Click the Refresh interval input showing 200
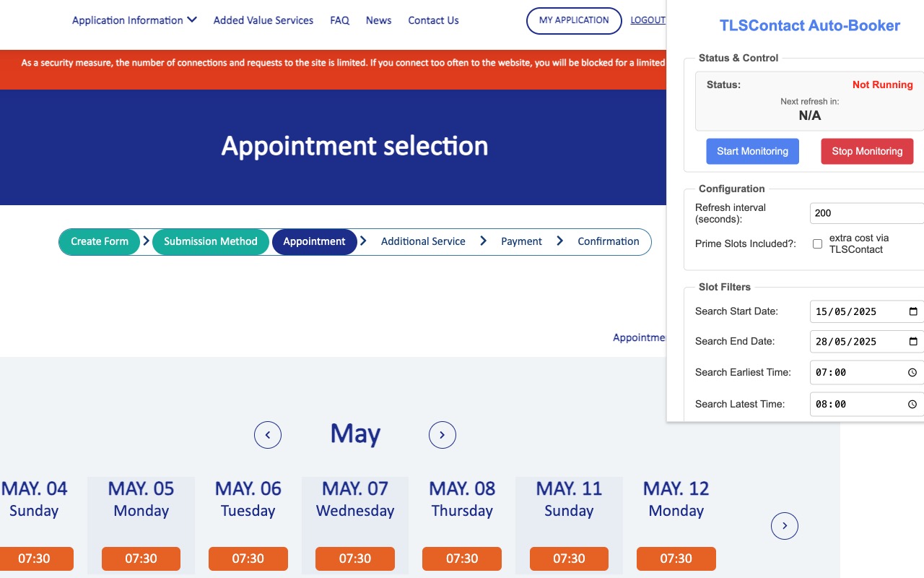This screenshot has height=578, width=924. pyautogui.click(x=866, y=213)
